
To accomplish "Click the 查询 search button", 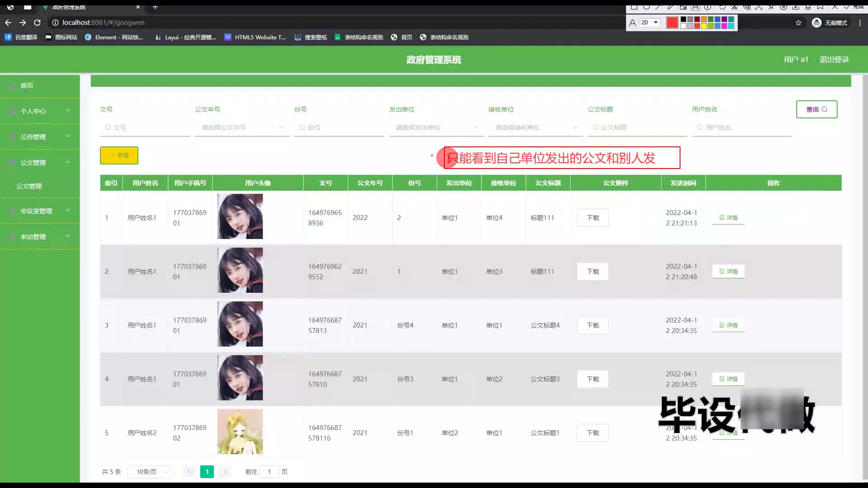I will (816, 109).
